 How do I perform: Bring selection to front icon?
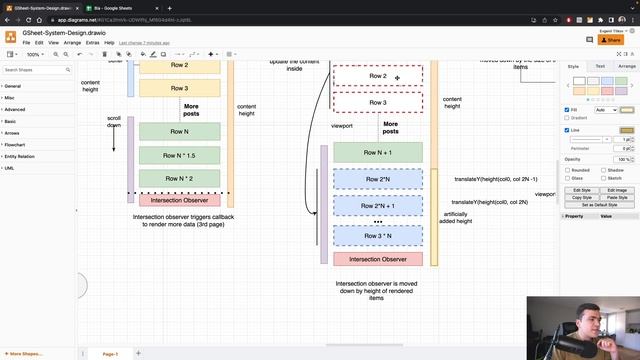coord(118,54)
